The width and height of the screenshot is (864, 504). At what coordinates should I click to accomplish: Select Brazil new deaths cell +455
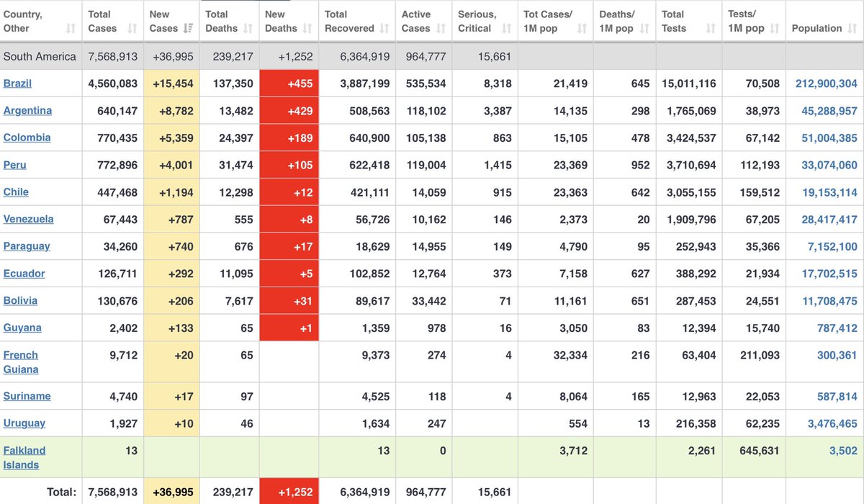tap(289, 84)
